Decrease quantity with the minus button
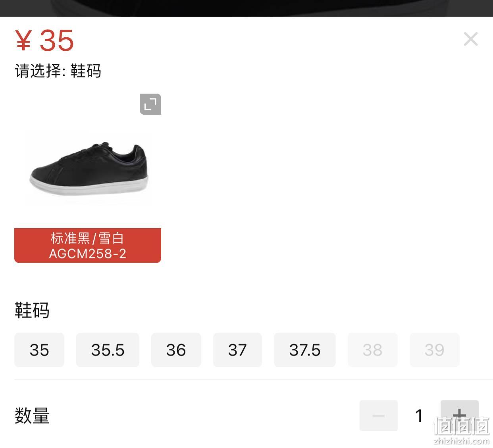Screen dimensions: 493x448 click(379, 415)
